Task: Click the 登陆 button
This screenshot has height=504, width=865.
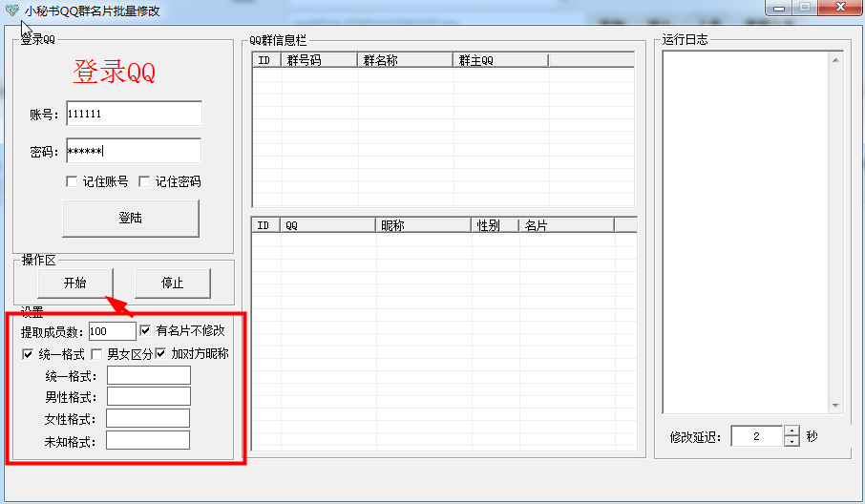Action: click(131, 219)
